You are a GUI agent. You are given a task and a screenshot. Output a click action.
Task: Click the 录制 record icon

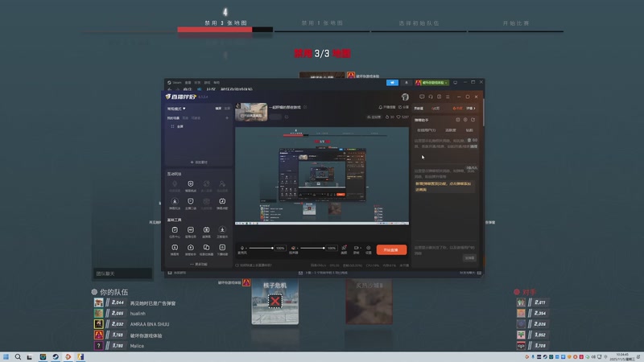pyautogui.click(x=356, y=248)
